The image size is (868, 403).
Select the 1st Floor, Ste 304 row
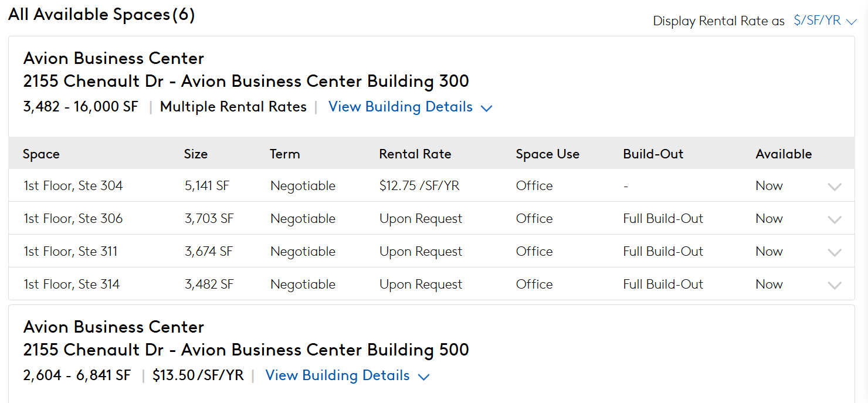432,185
